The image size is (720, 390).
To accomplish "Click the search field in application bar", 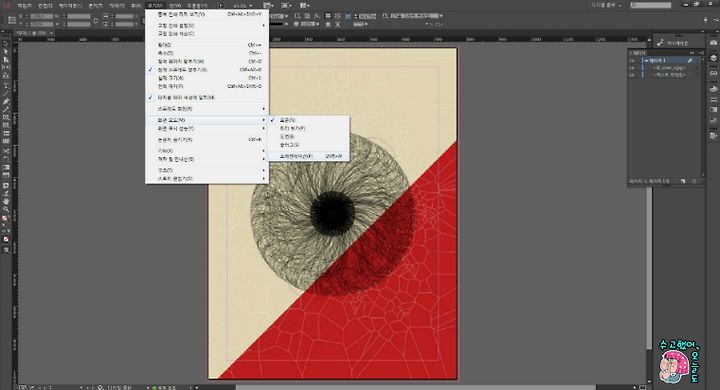I will [651, 5].
